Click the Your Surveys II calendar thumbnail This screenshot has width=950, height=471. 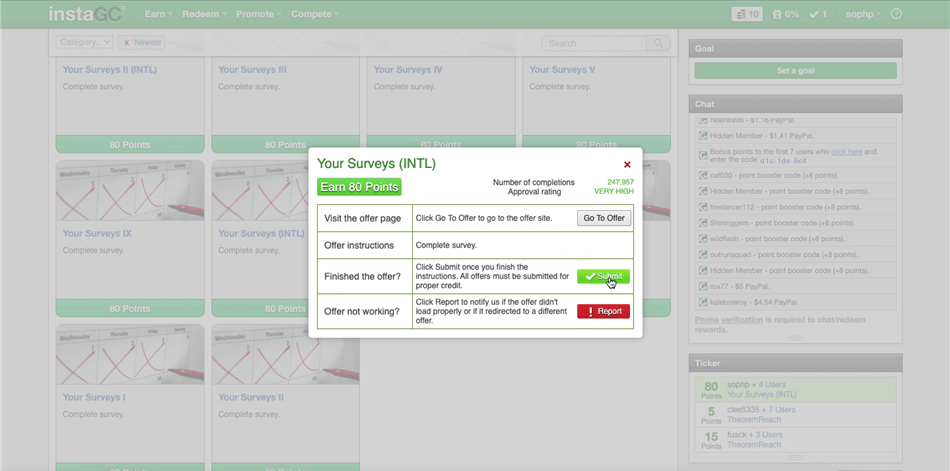coord(285,354)
